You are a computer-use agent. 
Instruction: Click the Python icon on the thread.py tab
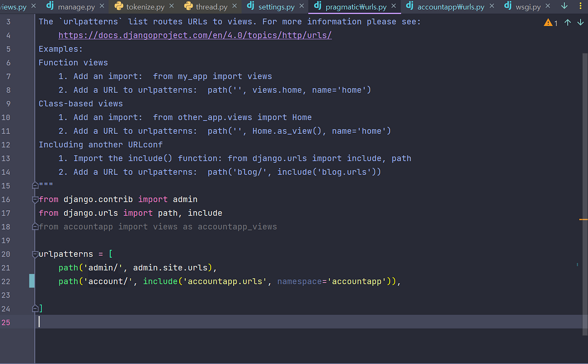(x=189, y=6)
